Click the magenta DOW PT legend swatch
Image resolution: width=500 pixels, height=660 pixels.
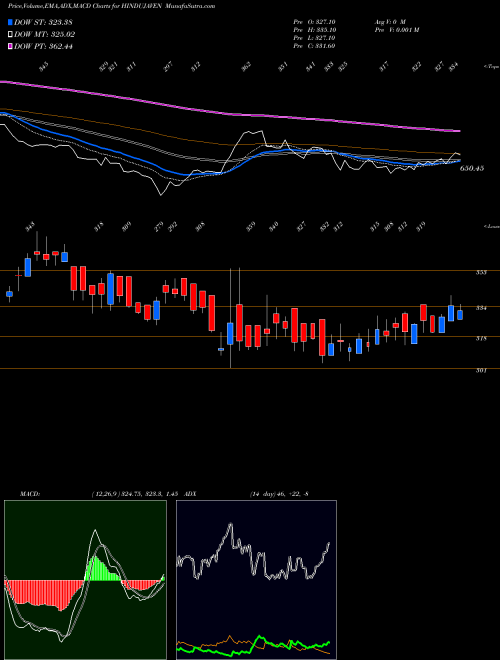tap(11, 46)
